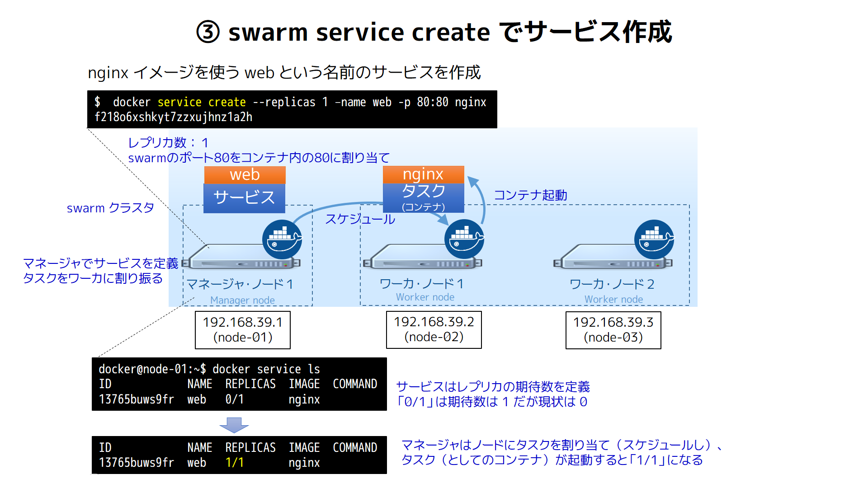Click the 0/1 replicas value

coord(235,399)
